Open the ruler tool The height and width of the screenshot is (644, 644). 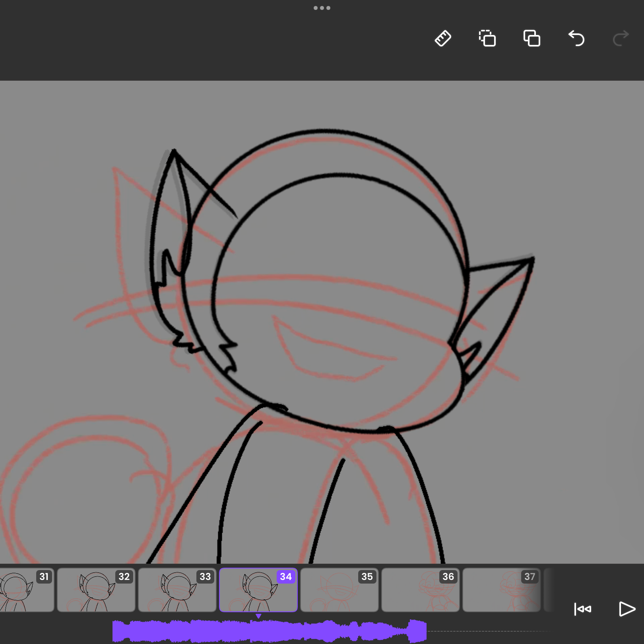(x=443, y=39)
